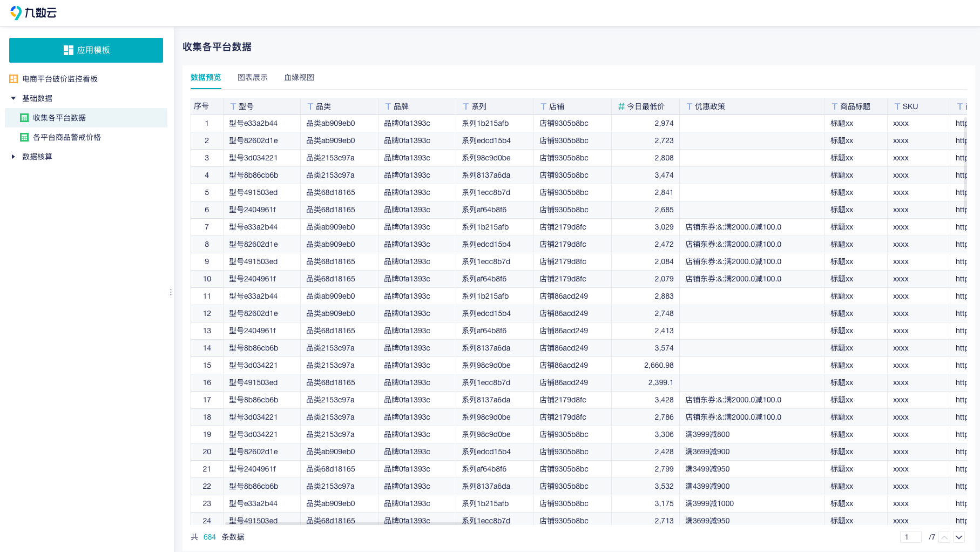Click the green table icon beside 各平台商品警戒价格
Viewport: 980px width, 552px height.
point(24,137)
